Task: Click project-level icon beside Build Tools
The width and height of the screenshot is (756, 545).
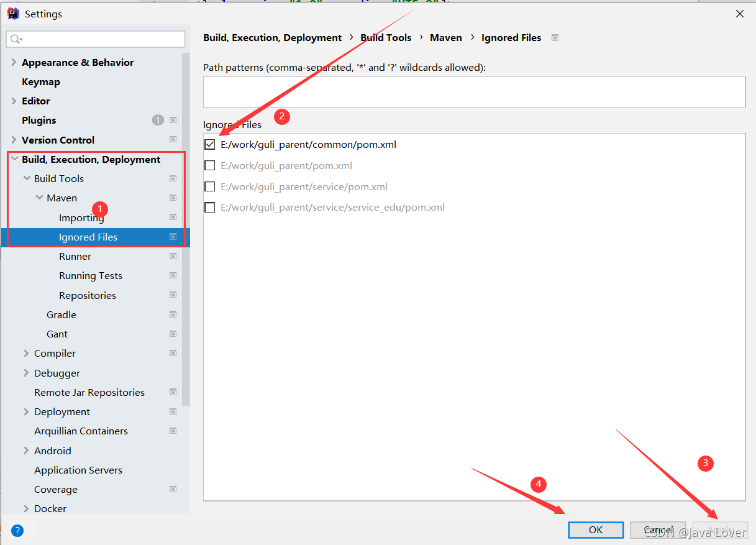Action: (x=173, y=178)
